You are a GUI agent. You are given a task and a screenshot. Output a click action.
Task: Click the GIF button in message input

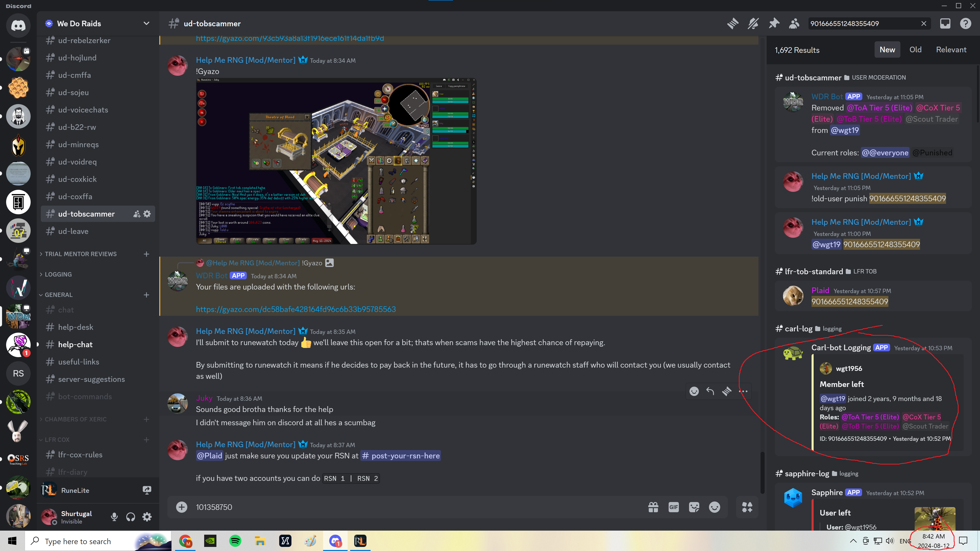tap(674, 507)
